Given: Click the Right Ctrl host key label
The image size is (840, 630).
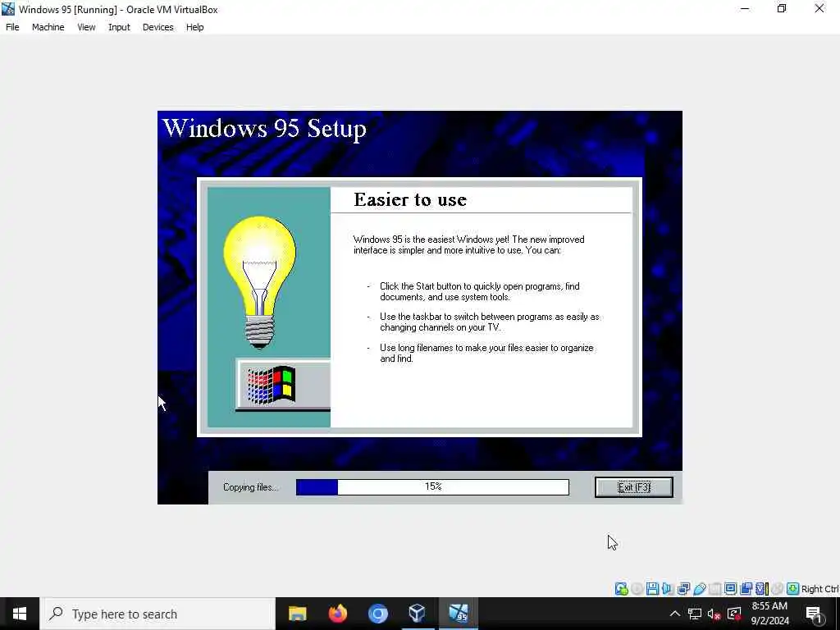Looking at the screenshot, I should tap(819, 589).
